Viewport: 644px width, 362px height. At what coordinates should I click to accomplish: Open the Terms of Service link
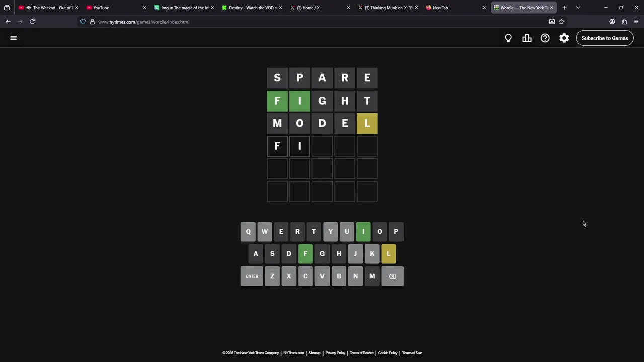click(x=362, y=353)
